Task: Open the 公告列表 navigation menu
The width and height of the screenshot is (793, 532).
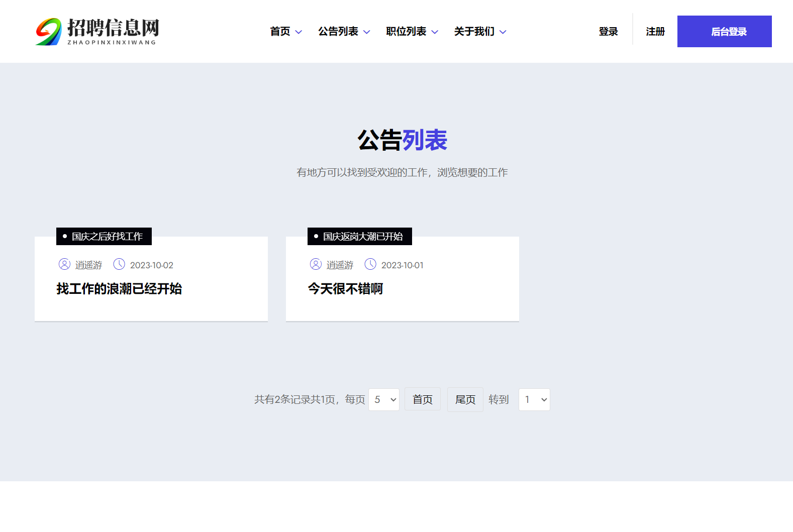Action: point(338,32)
